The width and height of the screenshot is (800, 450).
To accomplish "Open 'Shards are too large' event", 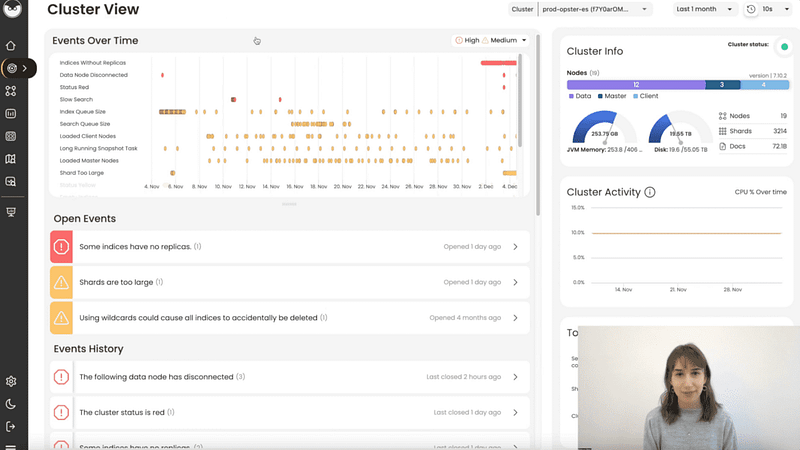I will 290,282.
